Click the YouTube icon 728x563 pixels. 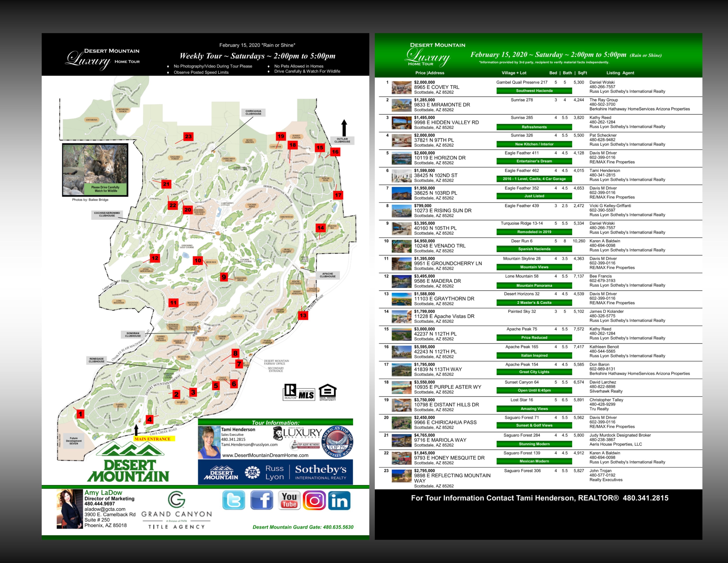coord(289,500)
